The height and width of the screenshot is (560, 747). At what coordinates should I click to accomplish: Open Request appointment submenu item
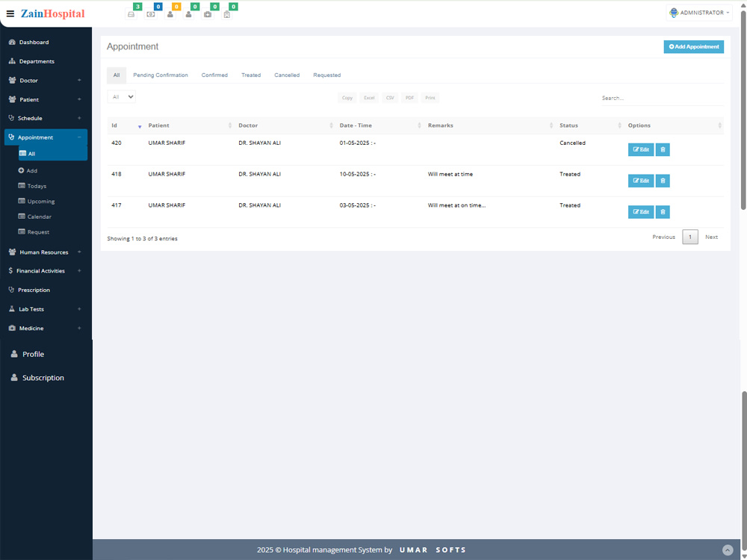(34, 232)
